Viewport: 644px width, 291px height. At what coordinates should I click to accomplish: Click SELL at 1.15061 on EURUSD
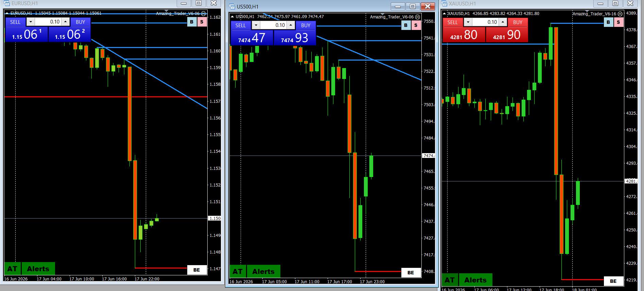click(27, 34)
